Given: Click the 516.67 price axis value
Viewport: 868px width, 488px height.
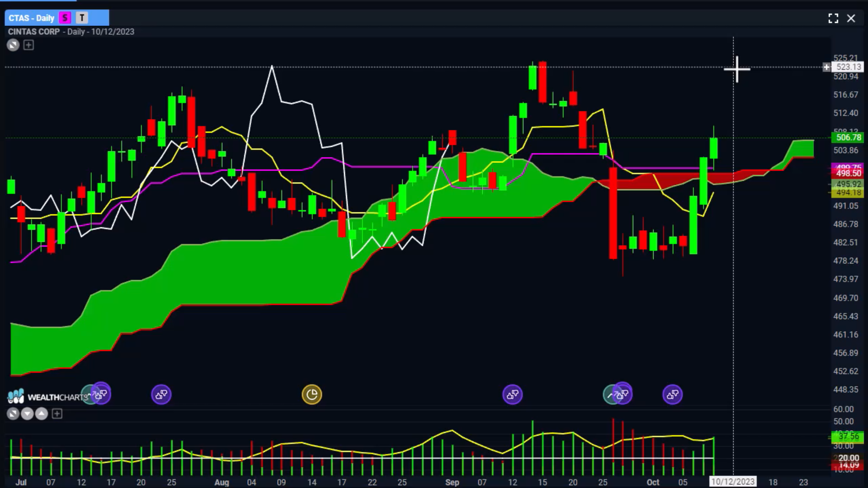Looking at the screenshot, I should [846, 94].
